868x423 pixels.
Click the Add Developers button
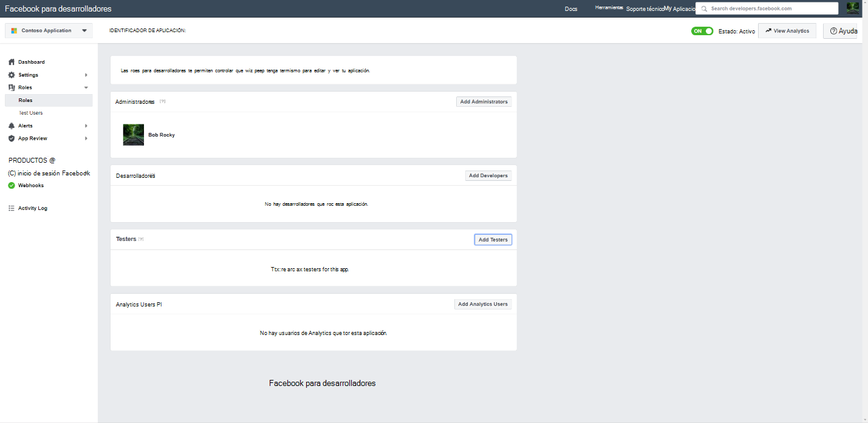point(488,175)
